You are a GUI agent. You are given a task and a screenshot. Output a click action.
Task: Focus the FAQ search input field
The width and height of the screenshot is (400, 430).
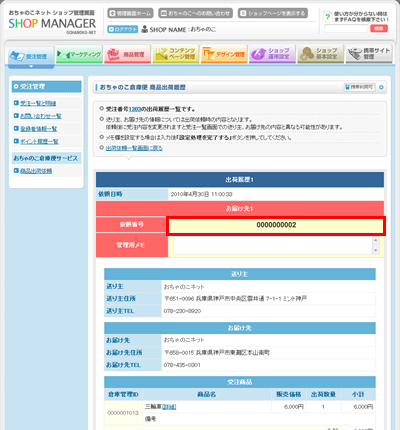346,29
